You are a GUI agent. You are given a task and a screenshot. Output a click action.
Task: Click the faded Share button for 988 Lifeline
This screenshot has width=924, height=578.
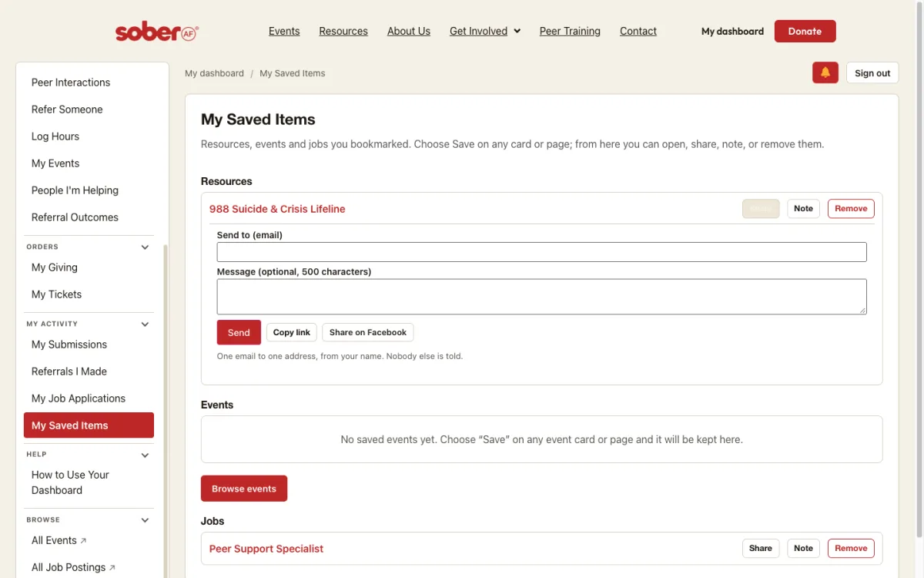tap(761, 209)
